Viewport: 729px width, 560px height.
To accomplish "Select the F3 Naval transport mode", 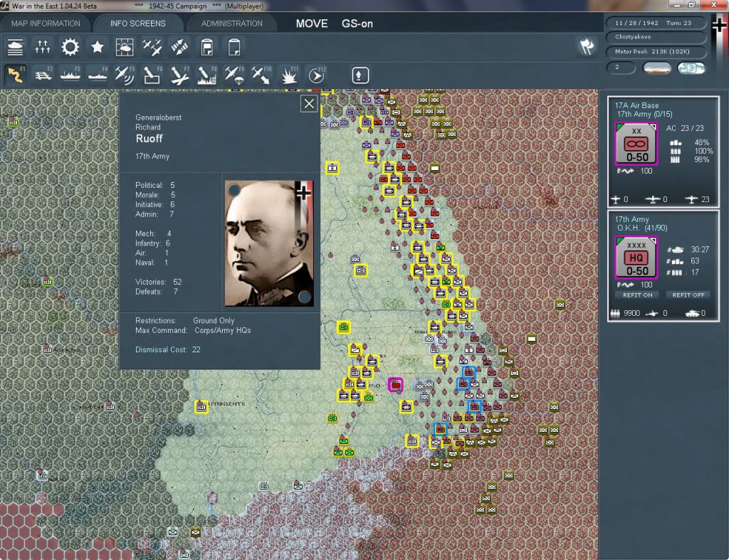I will point(70,75).
